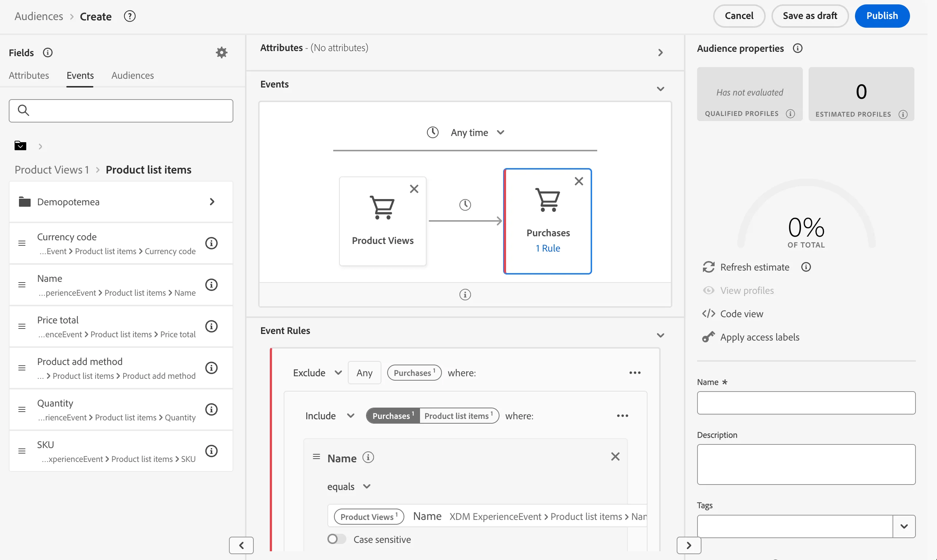937x560 pixels.
Task: Open the Tags dropdown arrow
Action: coord(904,526)
